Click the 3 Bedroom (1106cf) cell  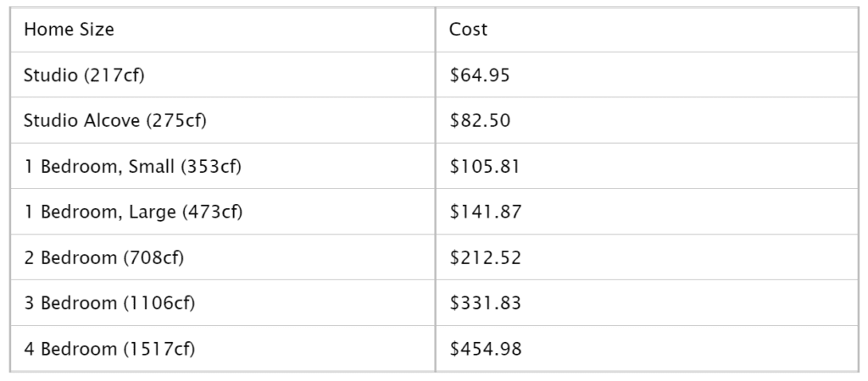(x=223, y=302)
